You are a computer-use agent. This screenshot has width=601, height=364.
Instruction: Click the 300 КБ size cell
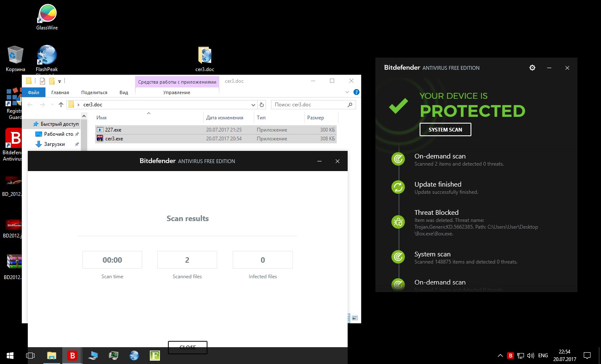coord(327,130)
